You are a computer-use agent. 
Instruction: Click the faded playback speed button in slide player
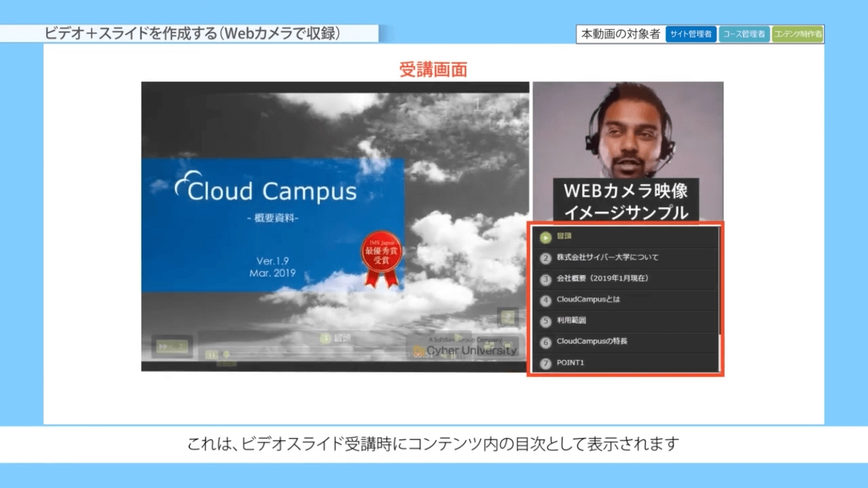pyautogui.click(x=172, y=347)
